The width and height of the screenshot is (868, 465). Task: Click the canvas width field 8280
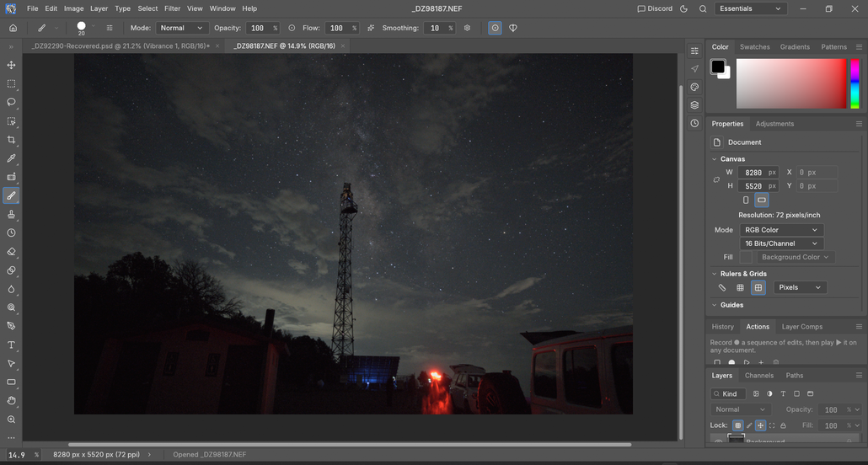click(758, 173)
